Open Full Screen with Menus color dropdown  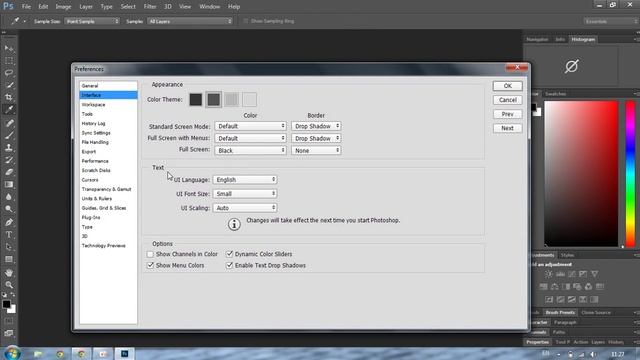coord(250,138)
